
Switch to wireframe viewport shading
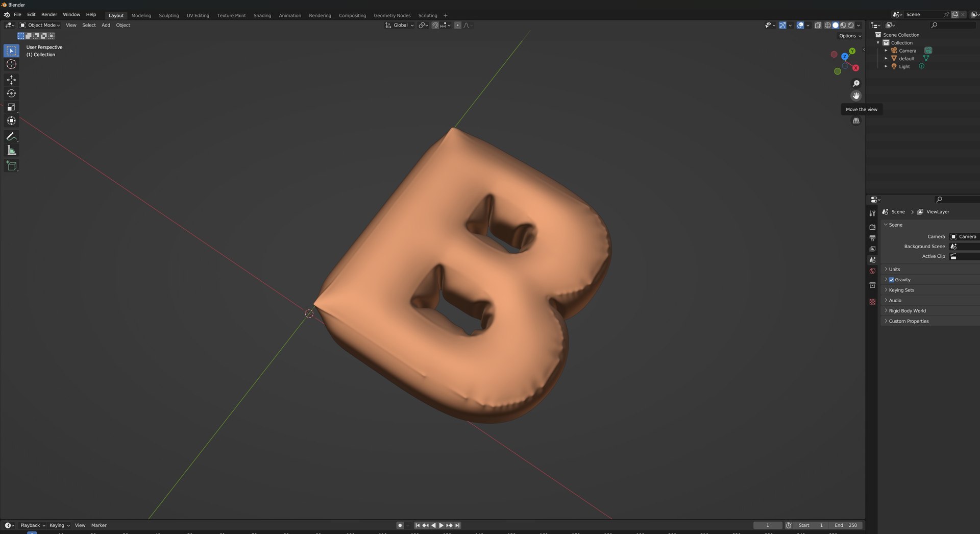click(828, 25)
